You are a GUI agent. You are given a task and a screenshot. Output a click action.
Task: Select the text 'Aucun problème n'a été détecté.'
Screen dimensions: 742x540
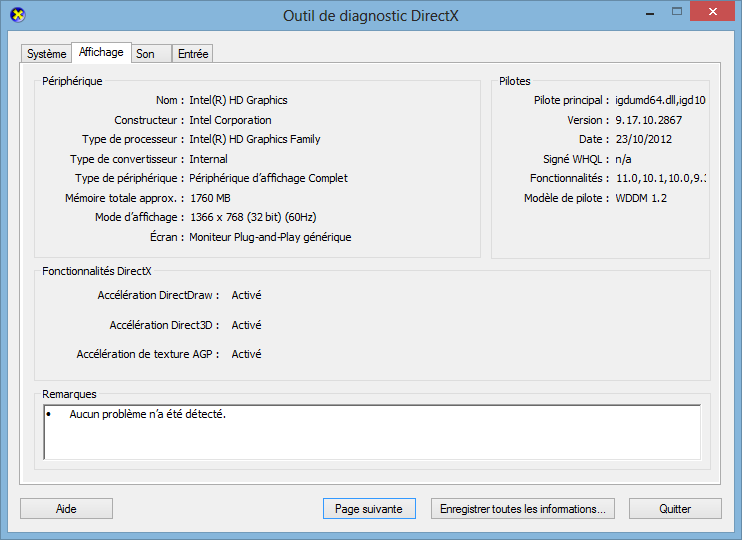[148, 414]
